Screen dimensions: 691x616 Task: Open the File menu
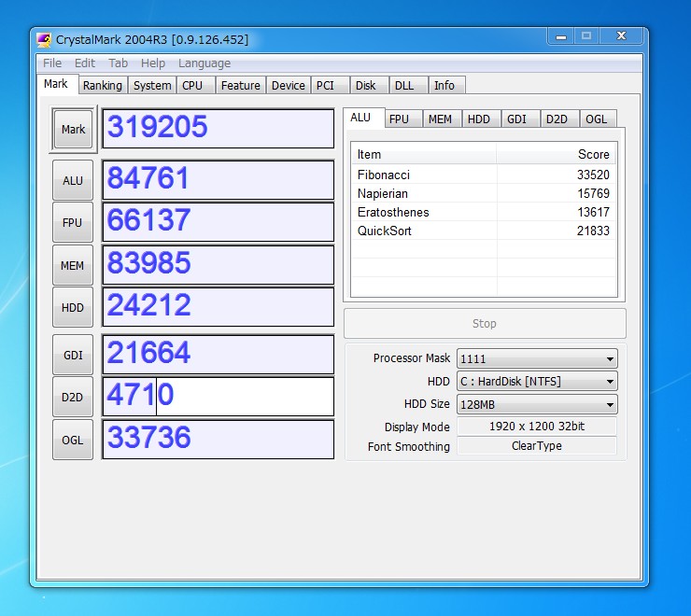pos(52,63)
